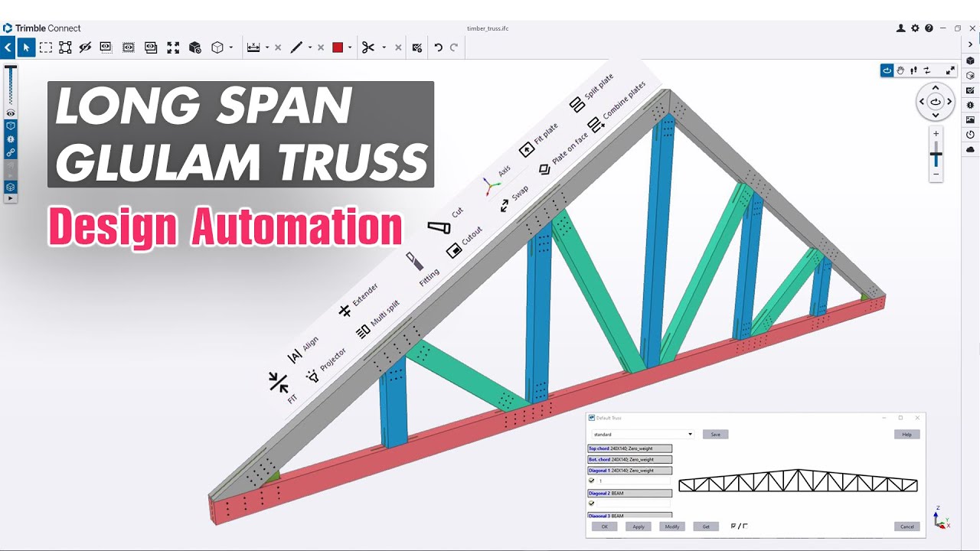Undo the last action
Image resolution: width=980 pixels, height=551 pixels.
[x=438, y=47]
